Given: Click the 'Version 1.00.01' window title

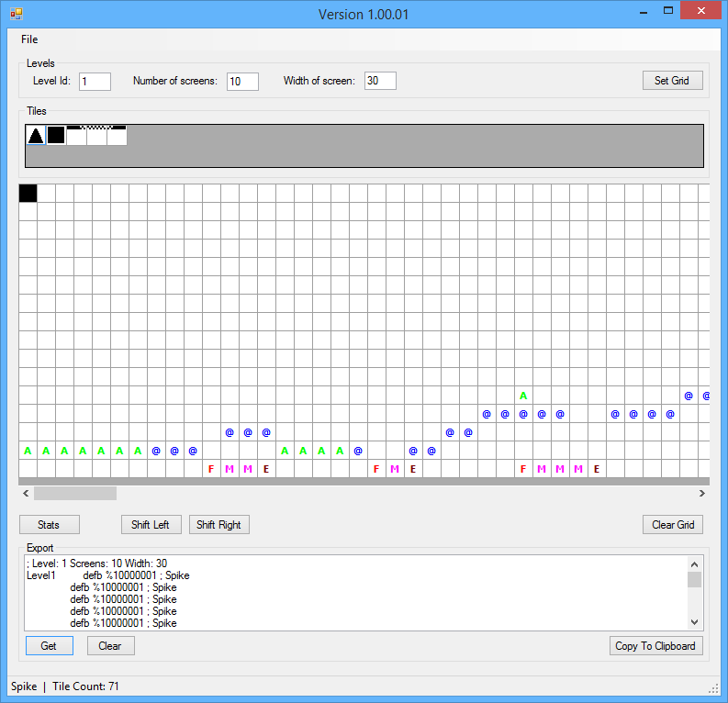Looking at the screenshot, I should pos(364,15).
